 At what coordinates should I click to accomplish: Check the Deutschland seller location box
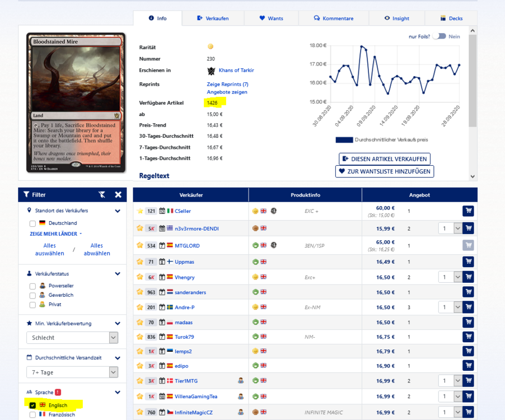coord(32,223)
